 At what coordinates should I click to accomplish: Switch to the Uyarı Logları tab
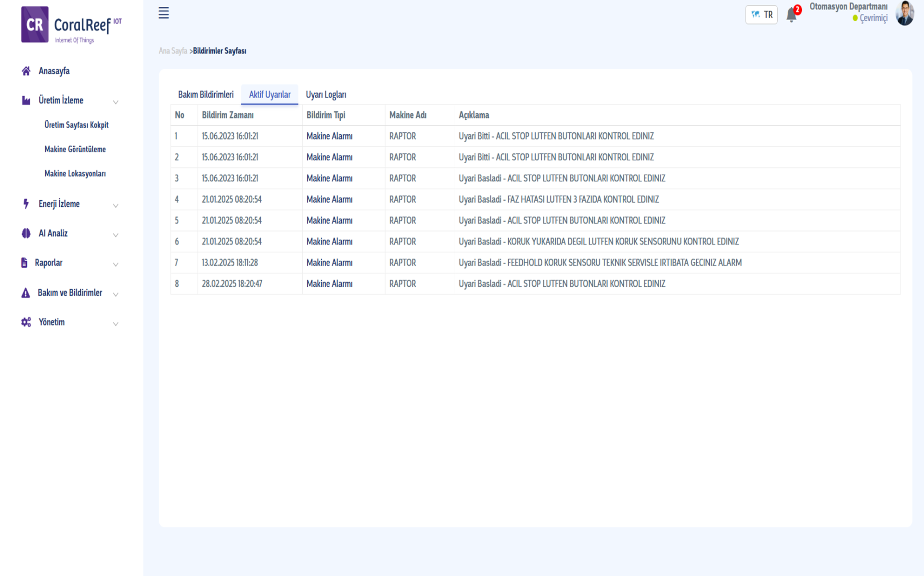click(x=326, y=94)
